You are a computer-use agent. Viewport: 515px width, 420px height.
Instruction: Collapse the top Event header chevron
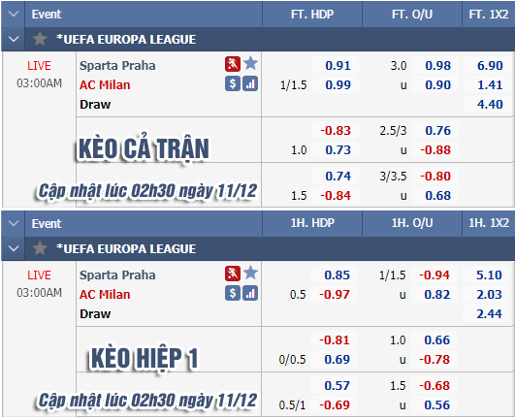click(14, 14)
